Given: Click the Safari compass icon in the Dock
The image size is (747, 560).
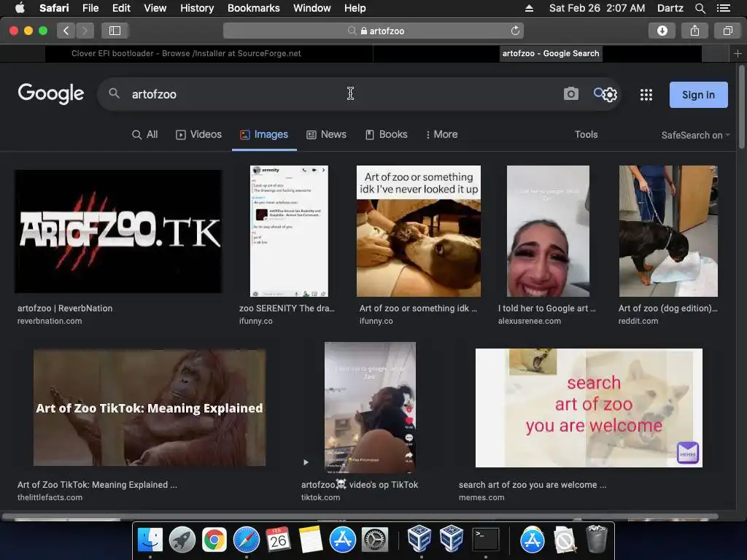Looking at the screenshot, I should coord(247,540).
